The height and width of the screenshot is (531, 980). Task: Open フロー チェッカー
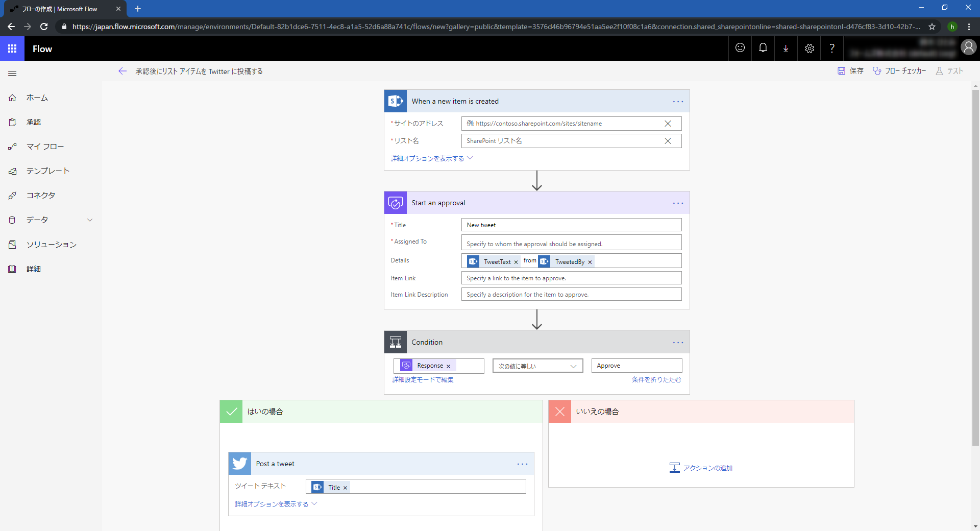coord(899,71)
